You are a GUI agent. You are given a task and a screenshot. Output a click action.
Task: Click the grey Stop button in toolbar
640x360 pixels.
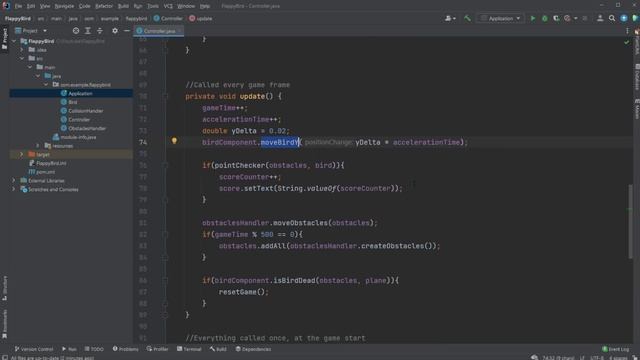(585, 18)
